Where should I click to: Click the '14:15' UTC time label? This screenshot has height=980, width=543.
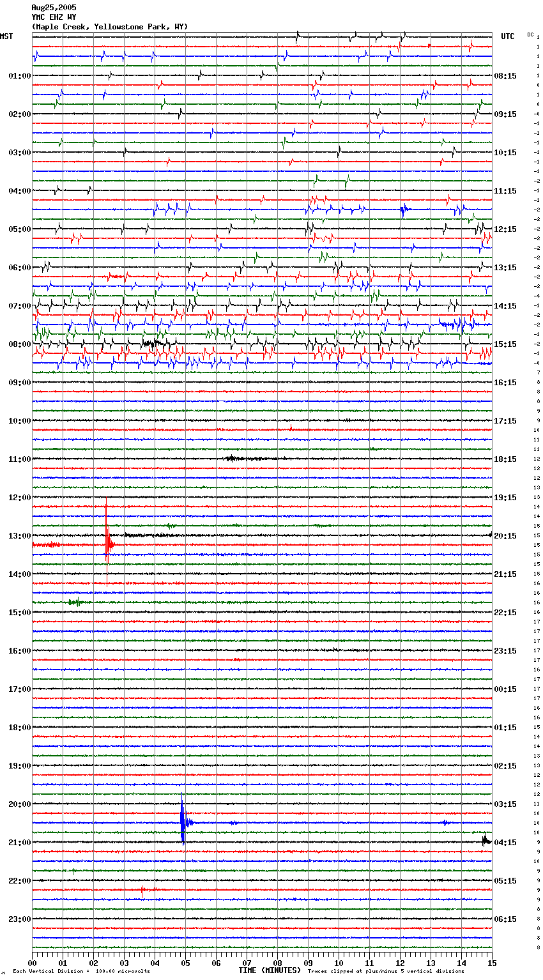pyautogui.click(x=505, y=306)
